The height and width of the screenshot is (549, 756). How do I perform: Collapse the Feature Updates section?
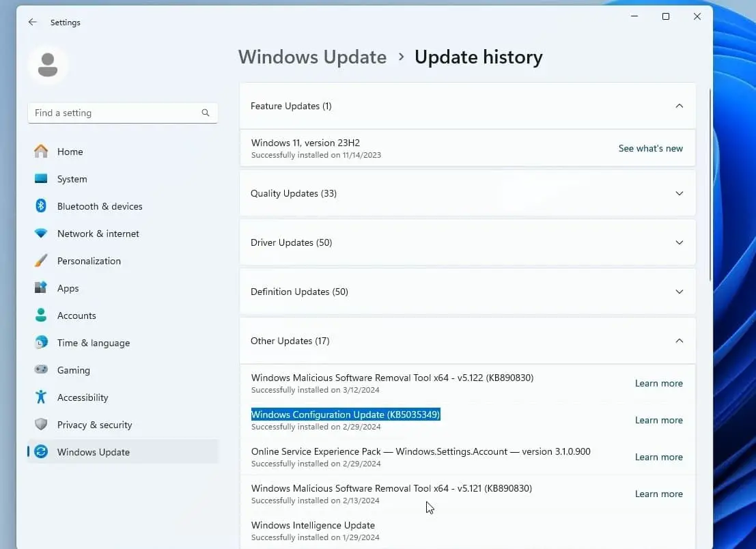pyautogui.click(x=679, y=106)
